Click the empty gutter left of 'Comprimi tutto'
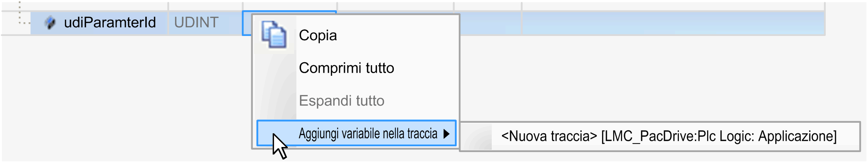The height and width of the screenshot is (163, 868). coord(275,68)
